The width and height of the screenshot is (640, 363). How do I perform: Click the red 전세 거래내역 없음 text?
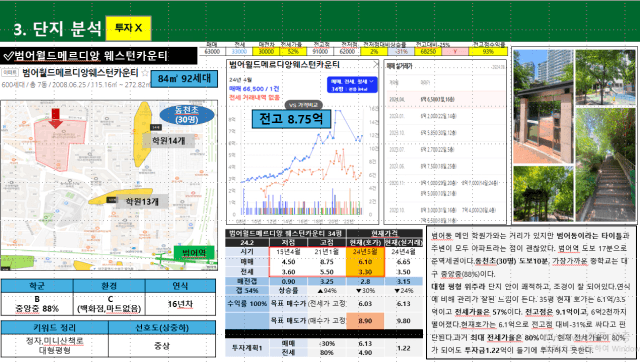[x=254, y=97]
